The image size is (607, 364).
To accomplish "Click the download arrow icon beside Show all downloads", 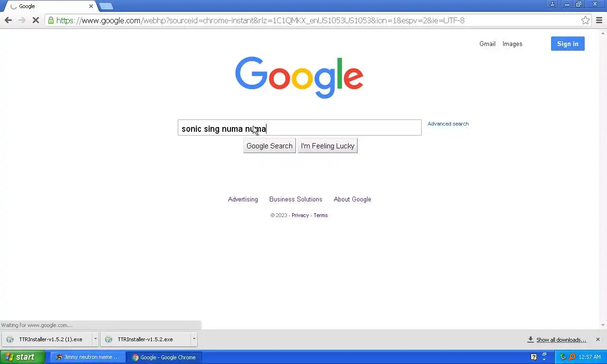I will (531, 339).
